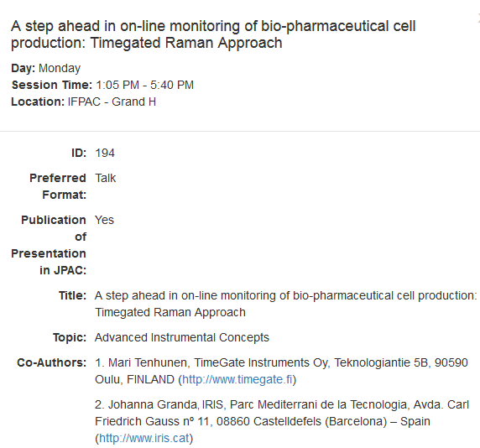Viewport: 480px width, 448px height.
Task: Open the timegate.fi website link
Action: 237,379
